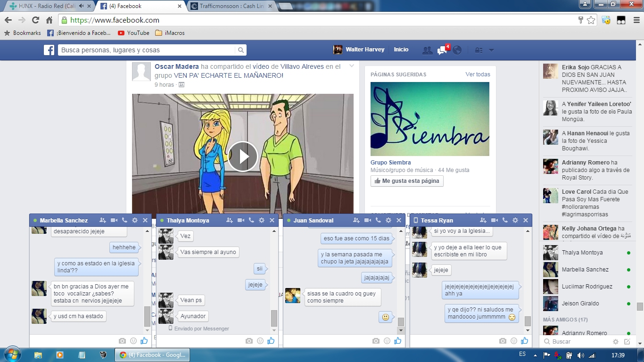Switch to Trafficmonsoon tab

[x=231, y=6]
